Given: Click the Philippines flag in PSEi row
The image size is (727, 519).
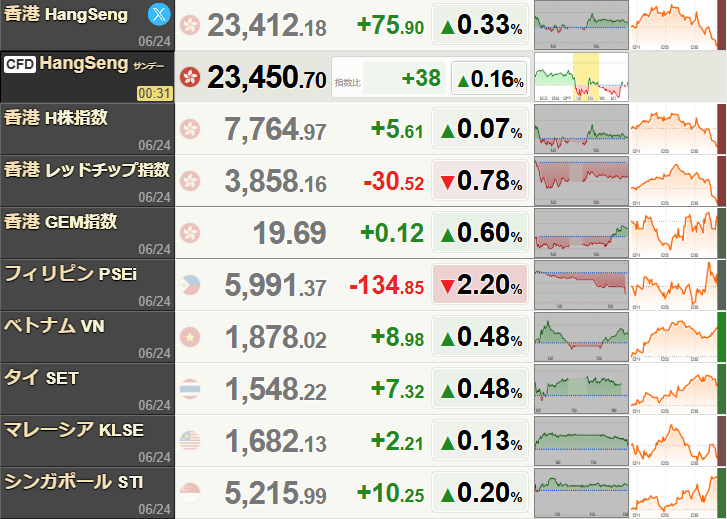Looking at the screenshot, I should coord(190,285).
